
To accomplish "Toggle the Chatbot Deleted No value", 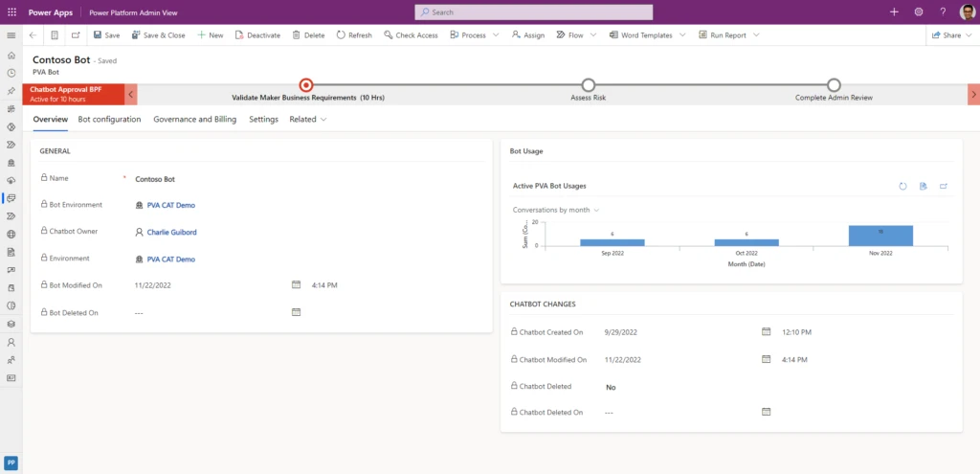I will click(611, 387).
